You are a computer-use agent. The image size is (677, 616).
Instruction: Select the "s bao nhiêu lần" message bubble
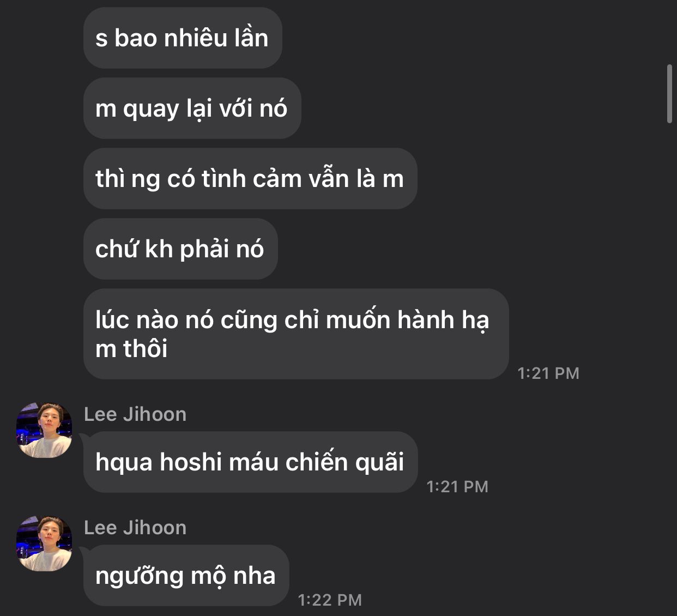point(183,38)
